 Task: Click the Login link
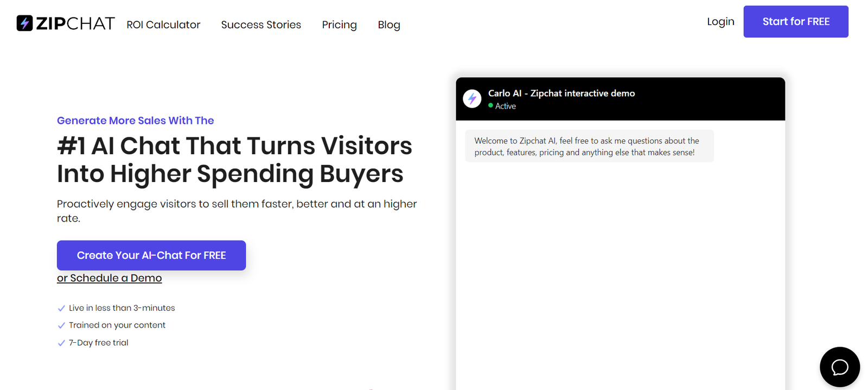click(x=720, y=22)
